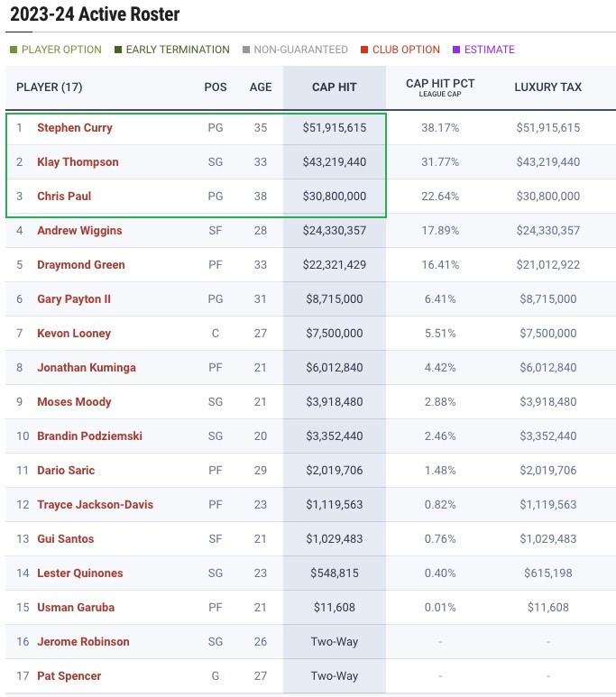
Task: Click the red Club Option legend swatch
Action: tap(363, 50)
